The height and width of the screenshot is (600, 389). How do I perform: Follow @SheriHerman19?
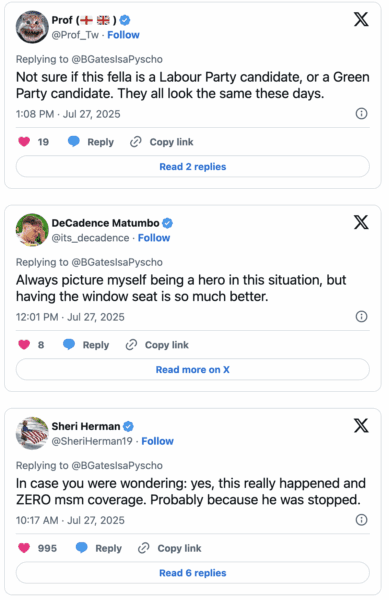click(158, 441)
